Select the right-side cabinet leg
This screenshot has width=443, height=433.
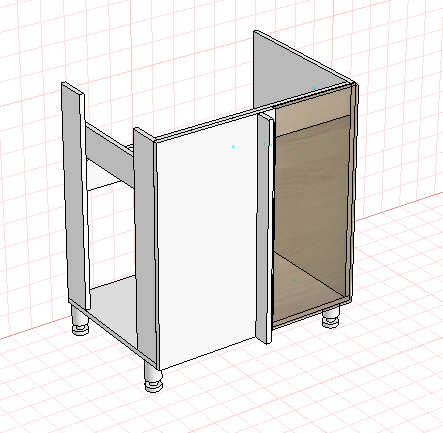331,317
